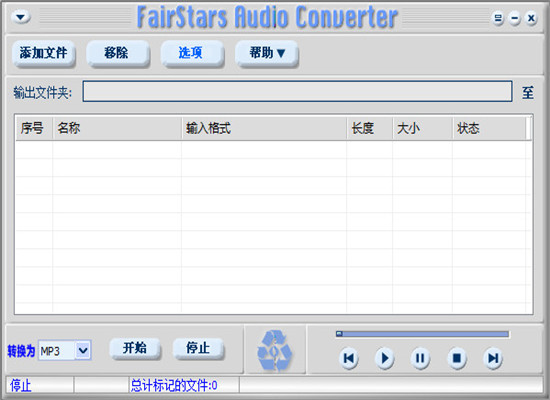Sort list by 序号 column header

[34, 128]
